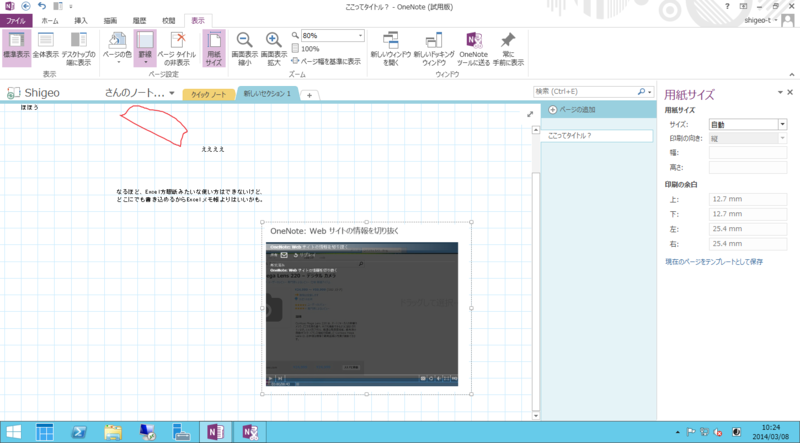The width and height of the screenshot is (800, 443).
Task: Open Page Color (ページの色) options
Action: pyautogui.click(x=117, y=48)
